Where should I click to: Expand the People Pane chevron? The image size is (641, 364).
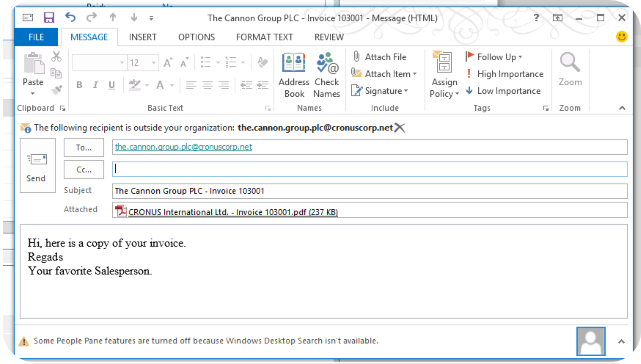[621, 342]
